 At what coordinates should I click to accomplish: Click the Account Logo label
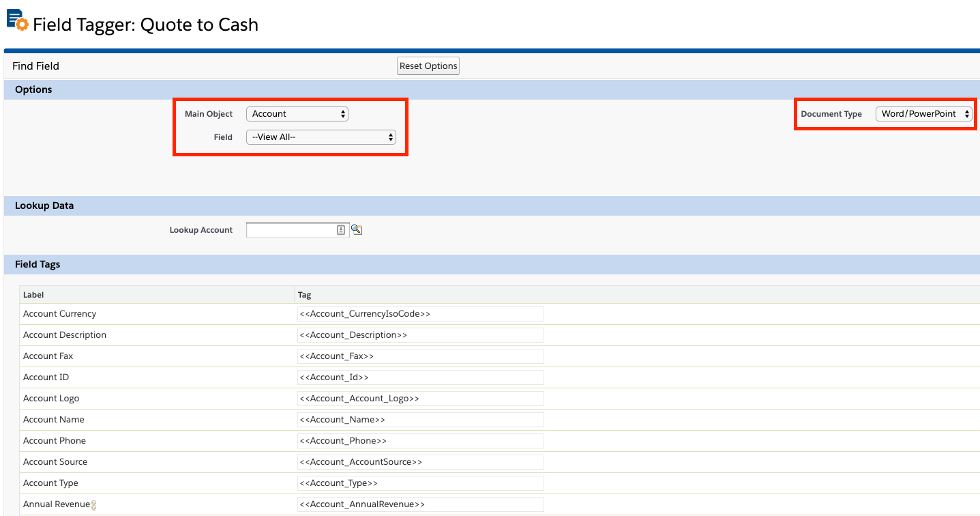pyautogui.click(x=51, y=399)
